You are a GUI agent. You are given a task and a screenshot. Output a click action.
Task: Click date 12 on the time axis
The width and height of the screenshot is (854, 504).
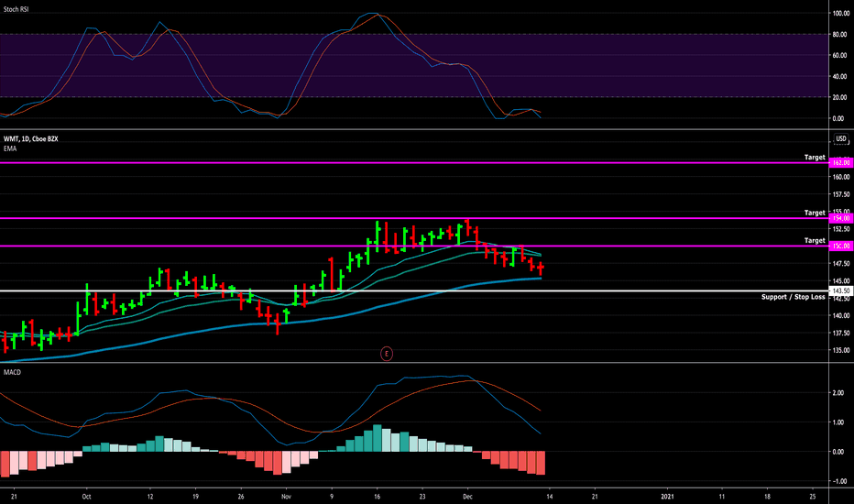149,497
